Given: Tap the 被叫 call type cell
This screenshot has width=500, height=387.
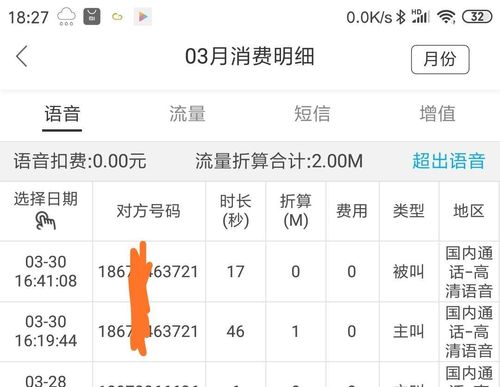Looking at the screenshot, I should (409, 272).
